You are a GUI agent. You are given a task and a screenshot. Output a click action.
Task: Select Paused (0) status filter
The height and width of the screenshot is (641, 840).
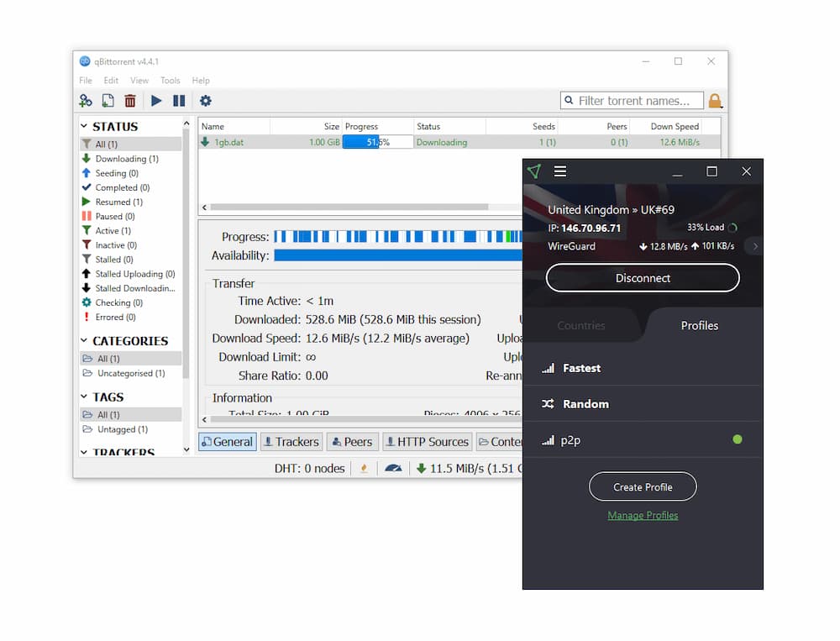point(131,217)
